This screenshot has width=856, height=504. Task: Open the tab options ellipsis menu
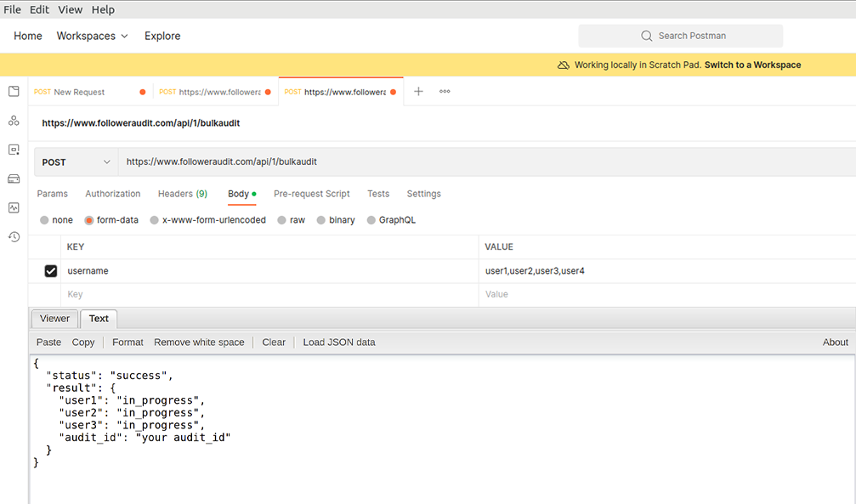pos(445,91)
